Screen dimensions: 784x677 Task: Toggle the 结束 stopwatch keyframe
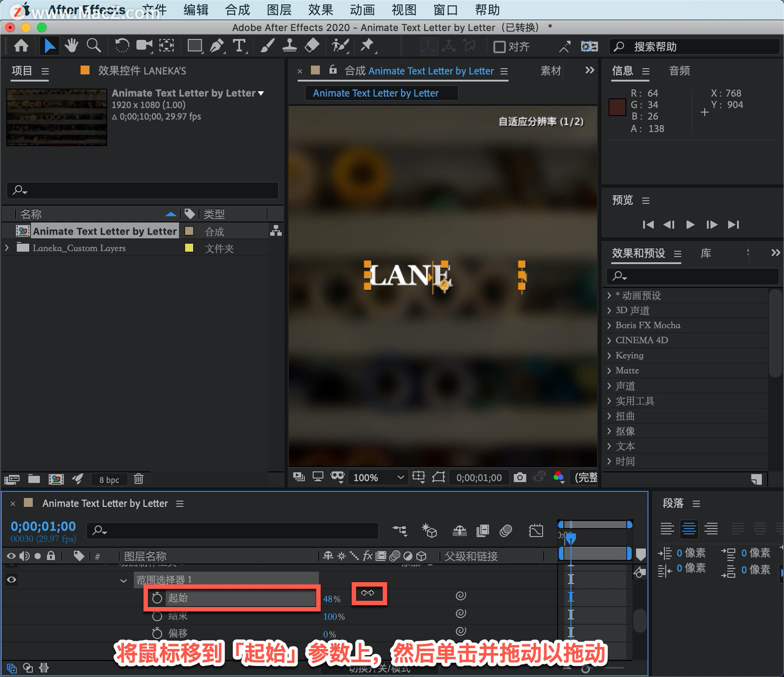tap(157, 616)
